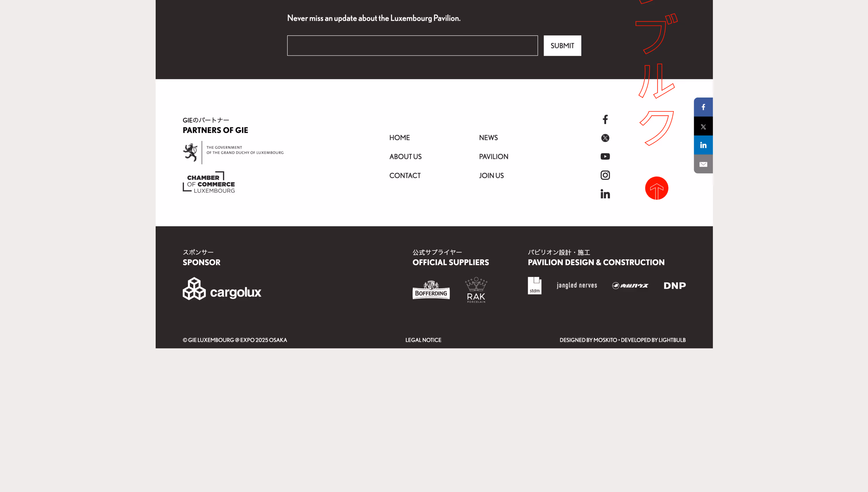Open the LinkedIn footer icon
This screenshot has width=868, height=492.
tap(605, 194)
